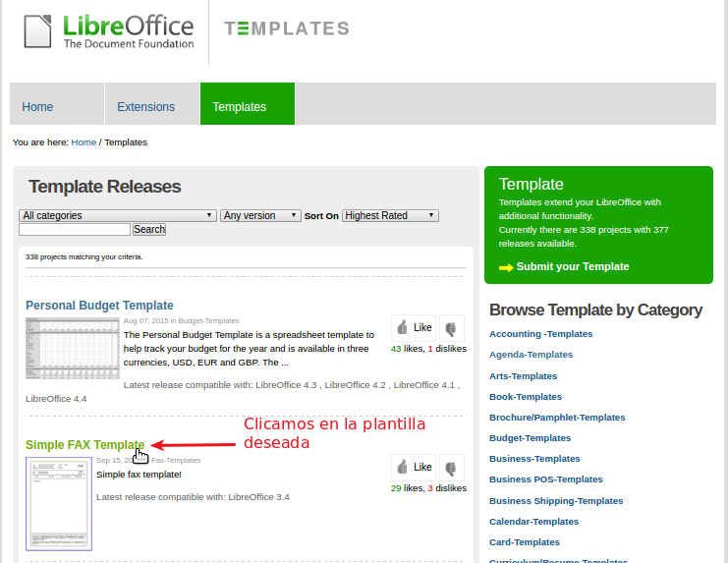The height and width of the screenshot is (563, 728).
Task: Open Simple FAX Template title link
Action: tap(84, 445)
